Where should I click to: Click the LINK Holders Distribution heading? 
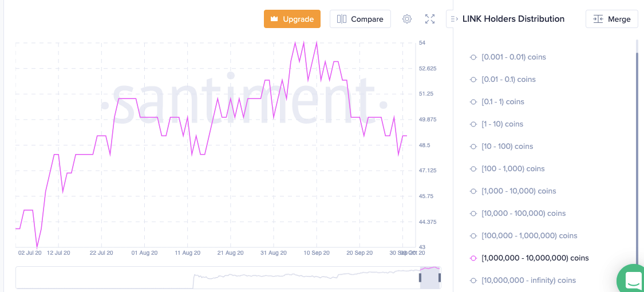513,19
